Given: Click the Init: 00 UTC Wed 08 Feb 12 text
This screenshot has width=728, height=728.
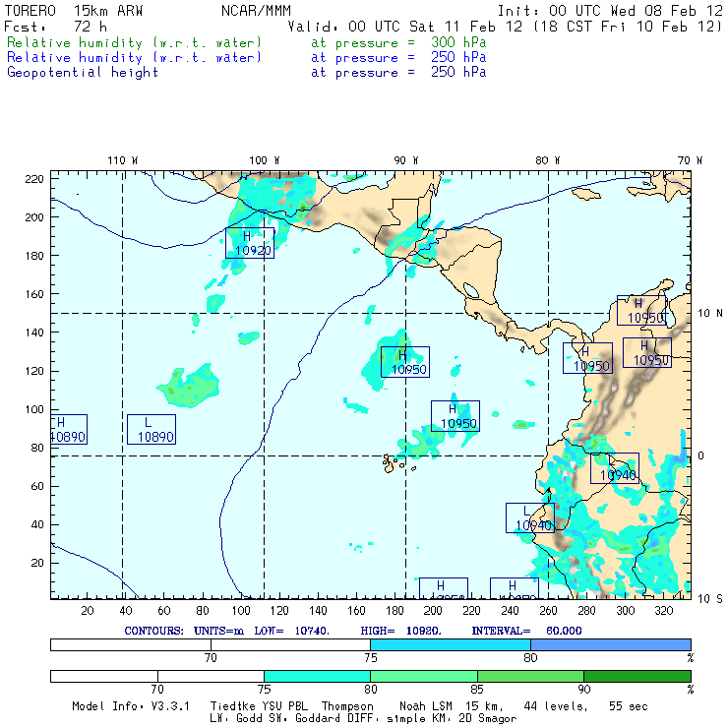Looking at the screenshot, I should 610,11.
